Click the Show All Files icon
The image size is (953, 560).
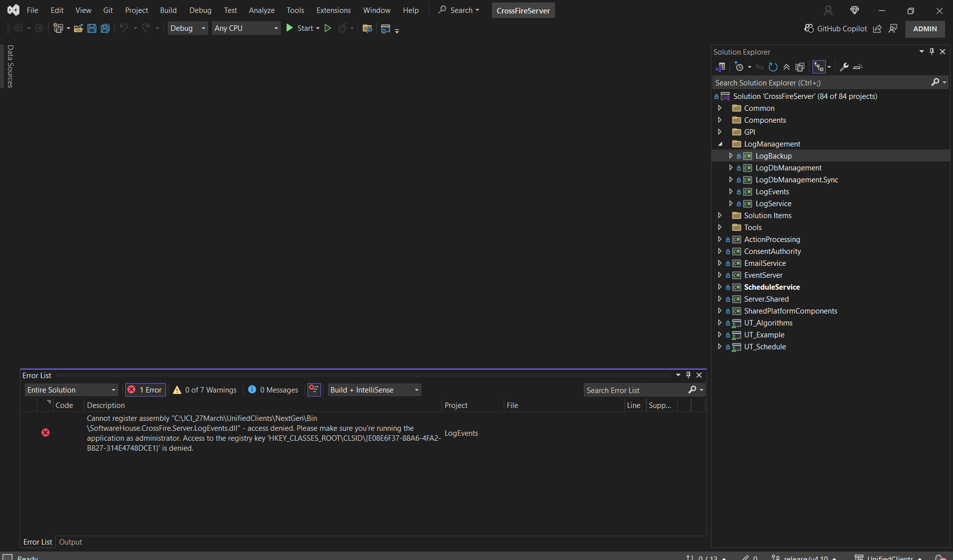click(x=800, y=67)
